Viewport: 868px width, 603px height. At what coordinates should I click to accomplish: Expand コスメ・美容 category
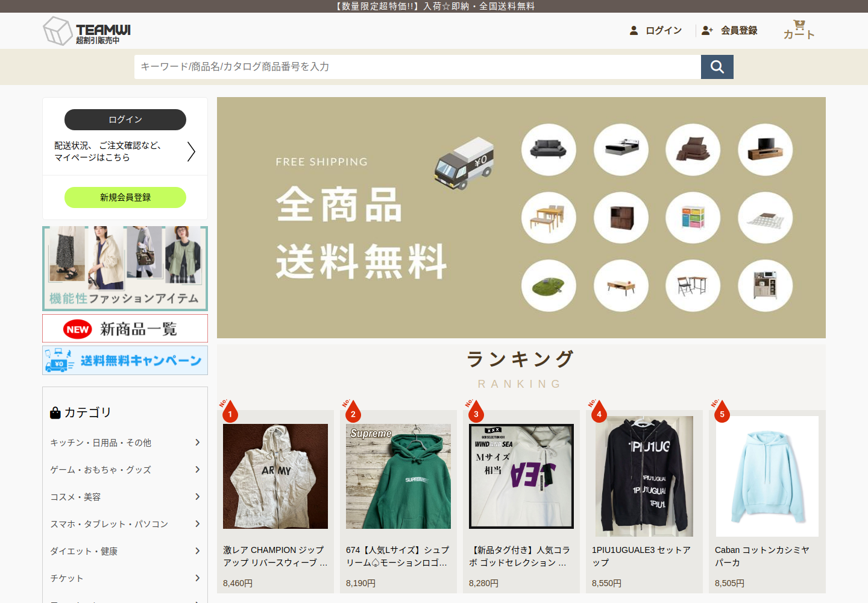point(125,497)
